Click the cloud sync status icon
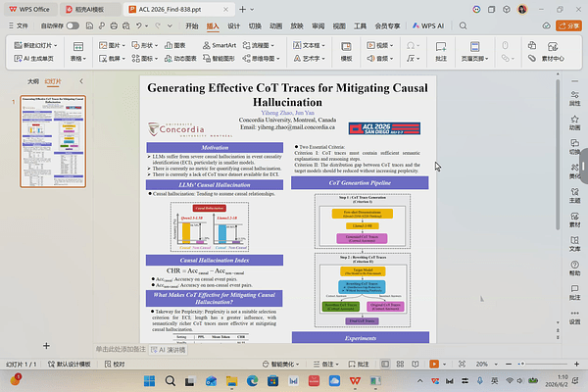This screenshot has width=588, height=392. click(546, 25)
